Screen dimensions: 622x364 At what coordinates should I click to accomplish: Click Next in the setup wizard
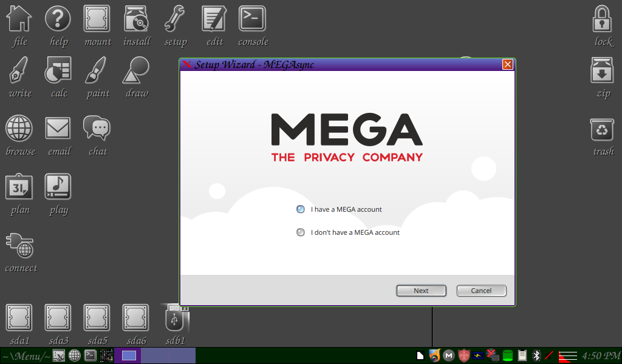(421, 291)
